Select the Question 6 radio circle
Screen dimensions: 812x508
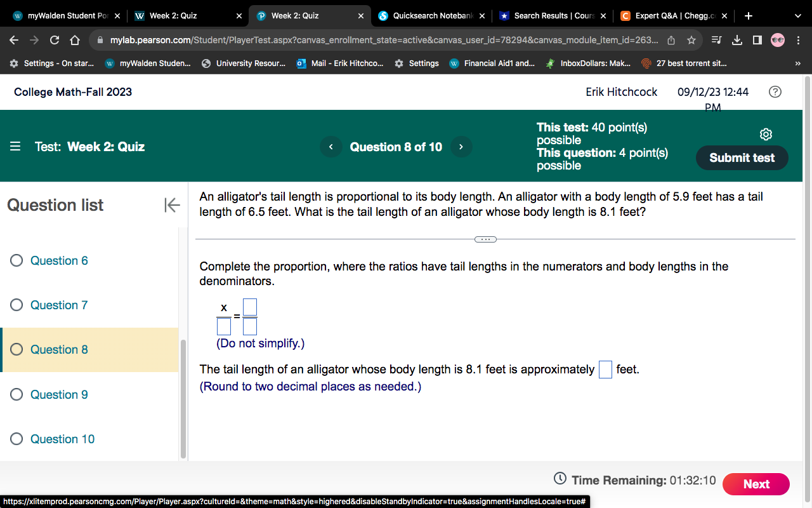pyautogui.click(x=16, y=260)
